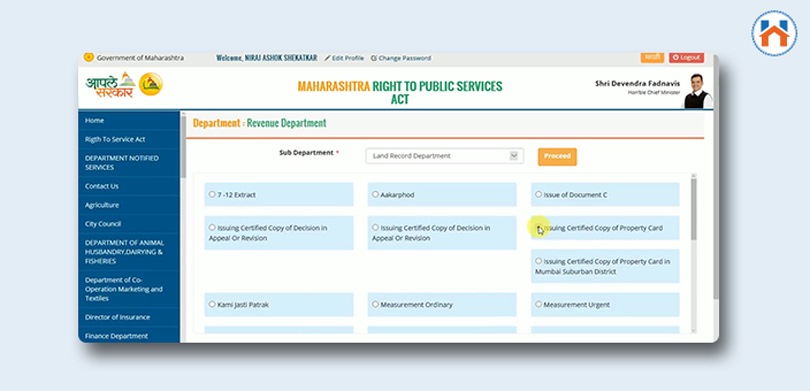Screen dimensions: 810x391
Task: Open the Agriculture sidebar item
Action: [x=129, y=205]
